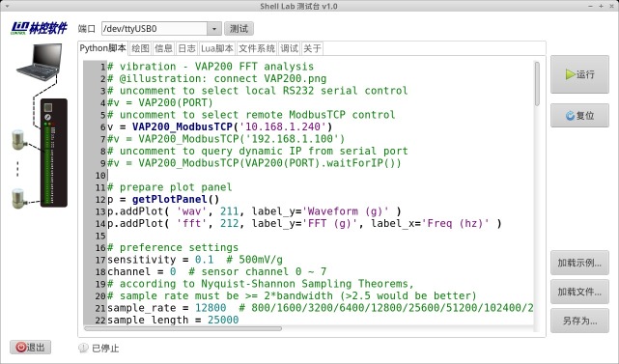Click the vertical scrollbar of code editor
The image size is (619, 364).
pyautogui.click(x=537, y=84)
